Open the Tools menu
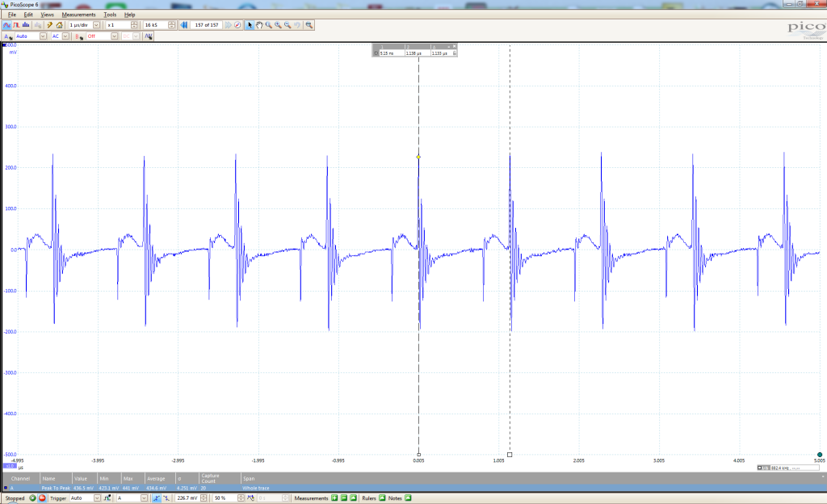The image size is (827, 504). click(110, 15)
